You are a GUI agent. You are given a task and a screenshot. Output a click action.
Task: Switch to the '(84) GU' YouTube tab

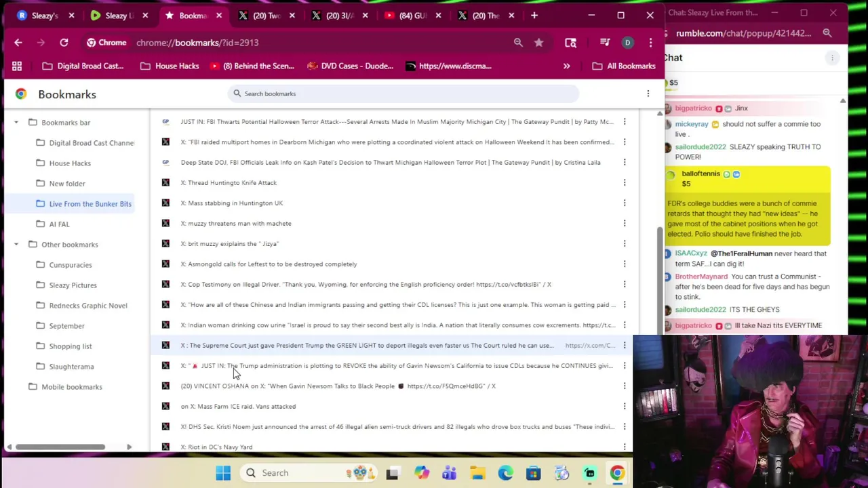click(412, 15)
